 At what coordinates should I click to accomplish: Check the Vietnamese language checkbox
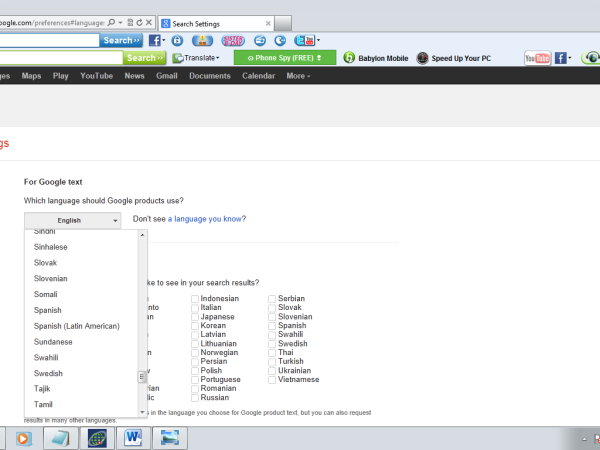tap(272, 380)
